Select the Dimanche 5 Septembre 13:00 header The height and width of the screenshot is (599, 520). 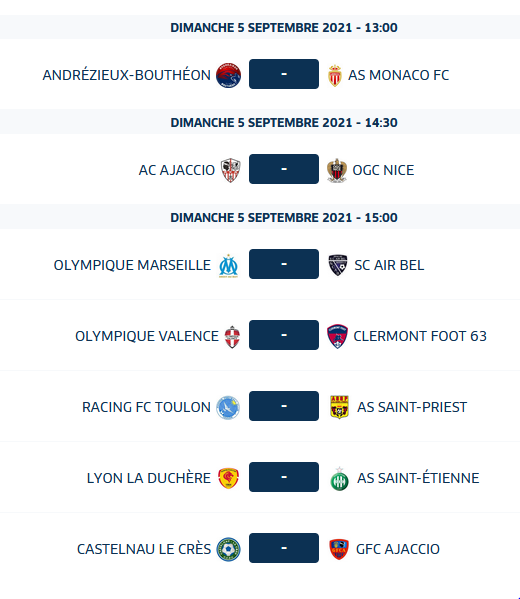point(260,28)
